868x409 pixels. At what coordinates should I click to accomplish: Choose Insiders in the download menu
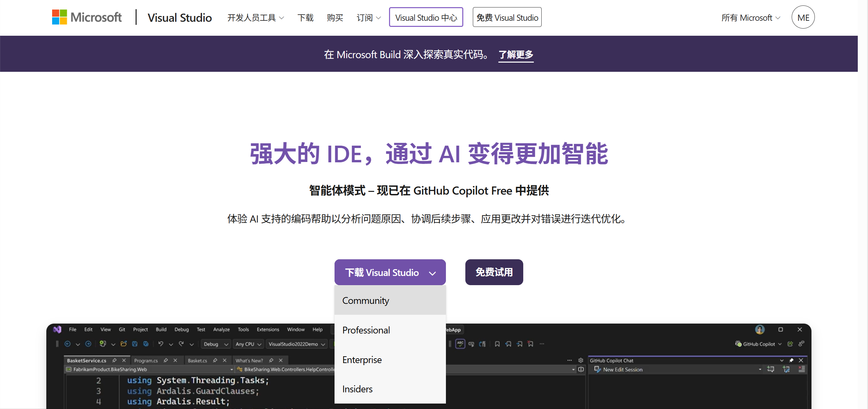click(x=390, y=389)
